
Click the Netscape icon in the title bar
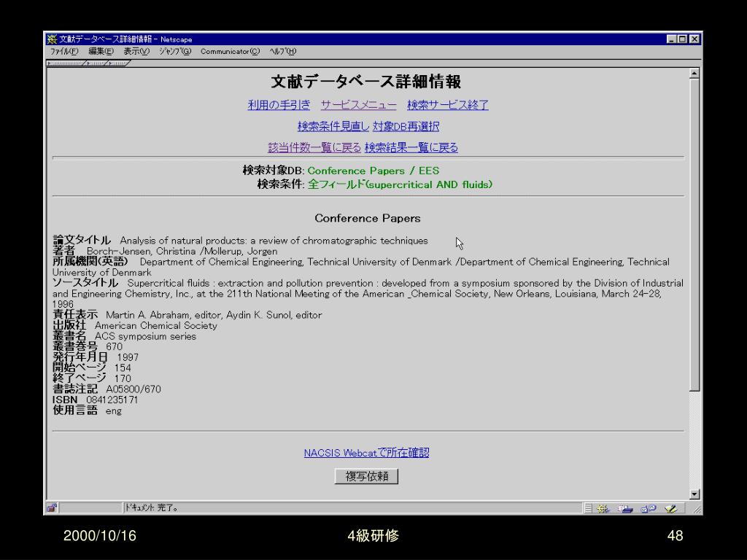52,39
